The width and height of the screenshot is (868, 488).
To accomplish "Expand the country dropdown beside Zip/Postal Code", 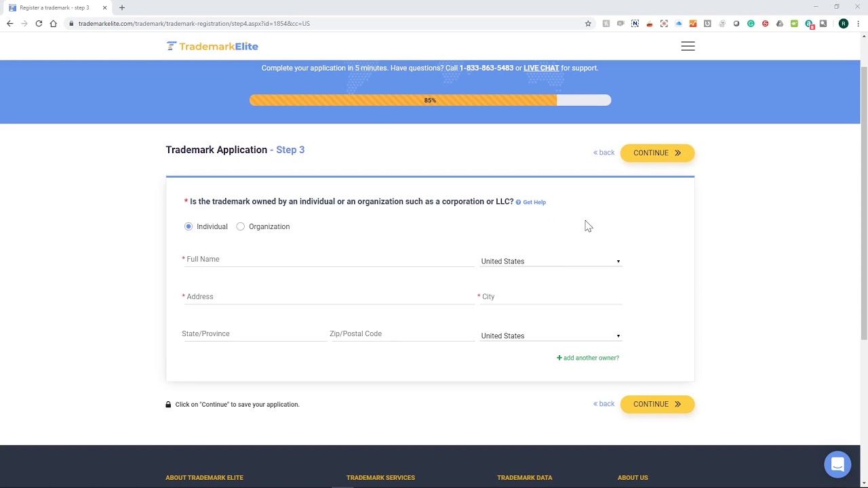I will pos(551,335).
